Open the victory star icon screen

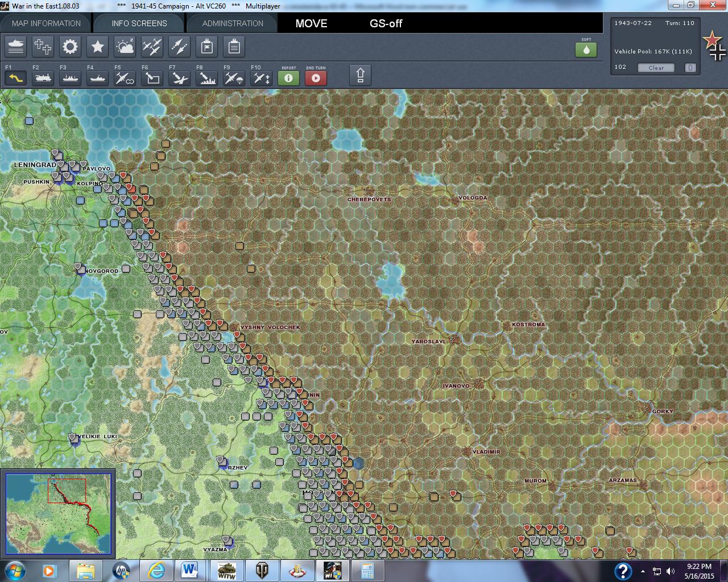98,47
